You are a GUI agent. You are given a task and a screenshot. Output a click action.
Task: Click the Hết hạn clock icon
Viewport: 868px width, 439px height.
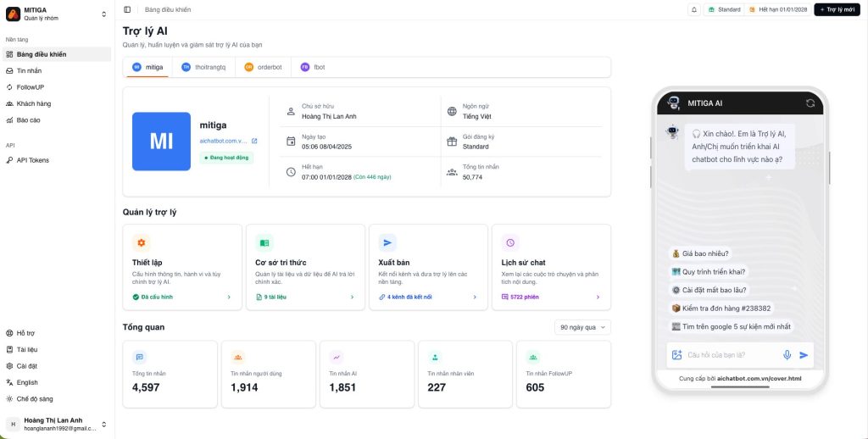pyautogui.click(x=291, y=171)
